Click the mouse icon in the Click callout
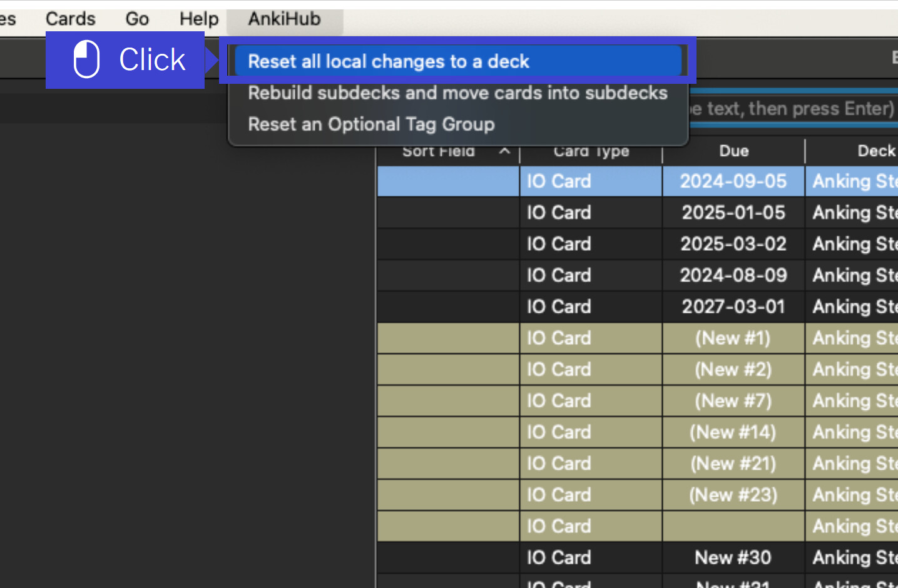The image size is (898, 588). [x=86, y=59]
